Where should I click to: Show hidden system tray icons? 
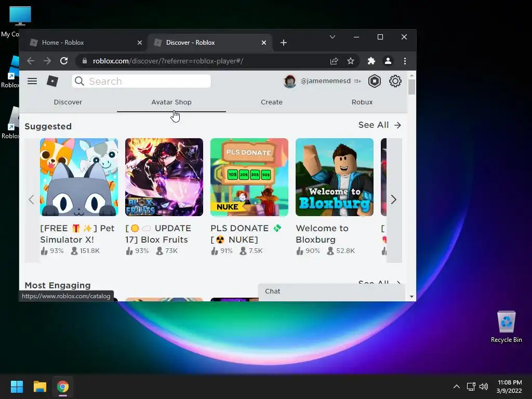pos(457,387)
